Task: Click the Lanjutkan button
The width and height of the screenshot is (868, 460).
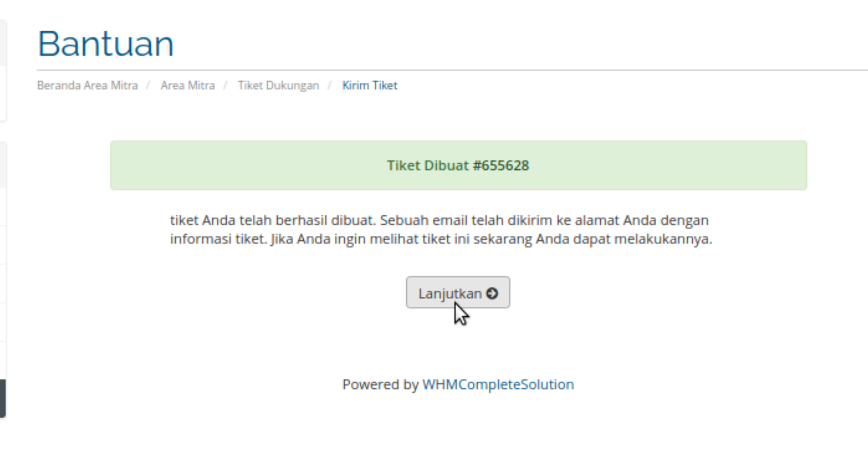Action: click(458, 292)
